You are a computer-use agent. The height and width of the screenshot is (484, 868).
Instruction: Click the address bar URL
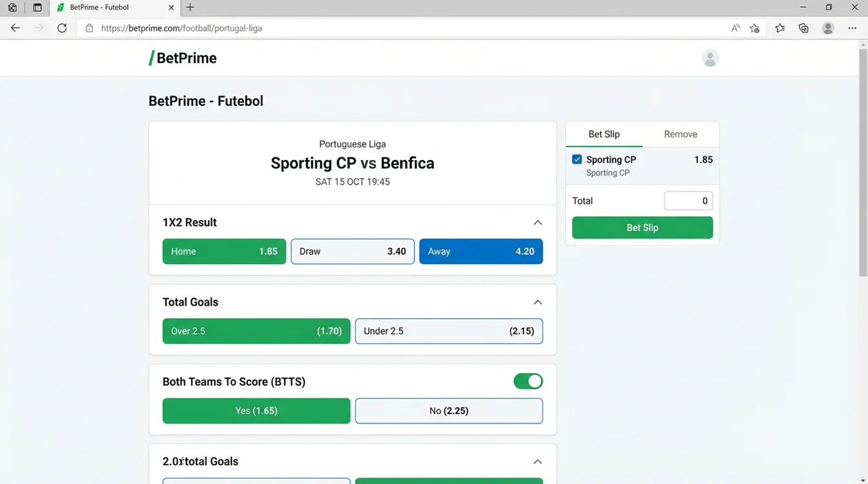click(181, 28)
